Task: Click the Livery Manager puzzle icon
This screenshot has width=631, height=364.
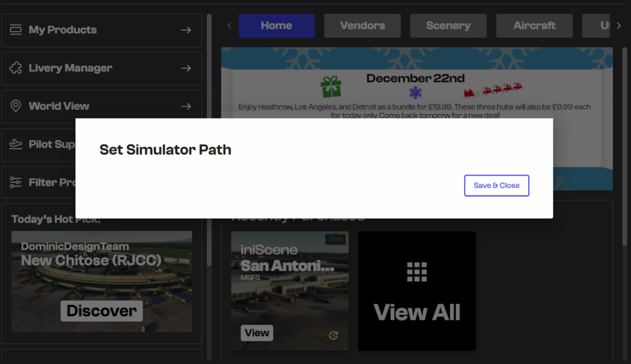Action: [x=16, y=68]
